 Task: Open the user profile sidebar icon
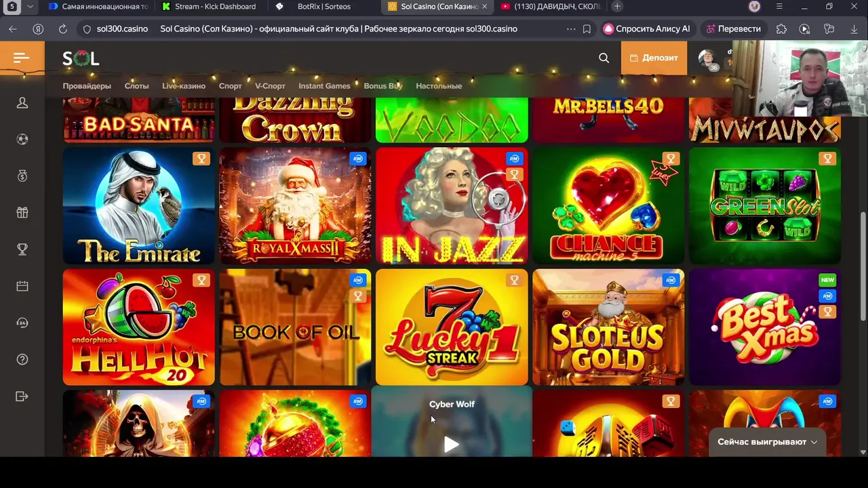point(22,102)
